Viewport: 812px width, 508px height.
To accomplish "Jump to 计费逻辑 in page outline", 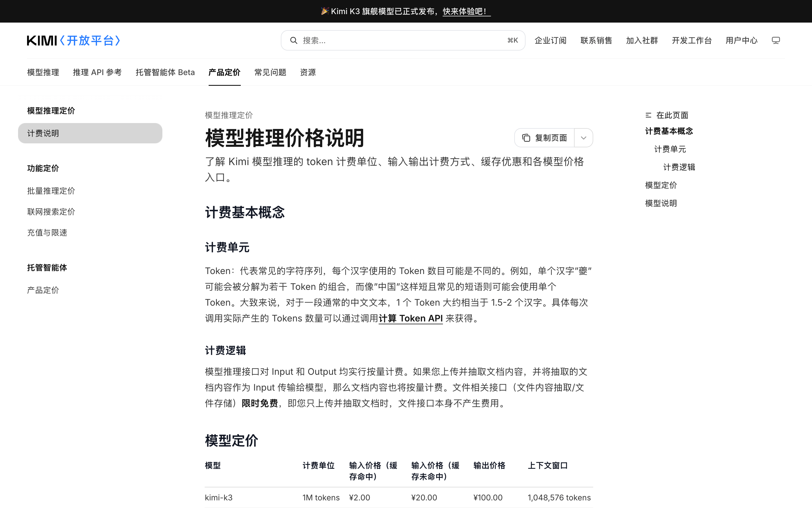I will tap(679, 167).
